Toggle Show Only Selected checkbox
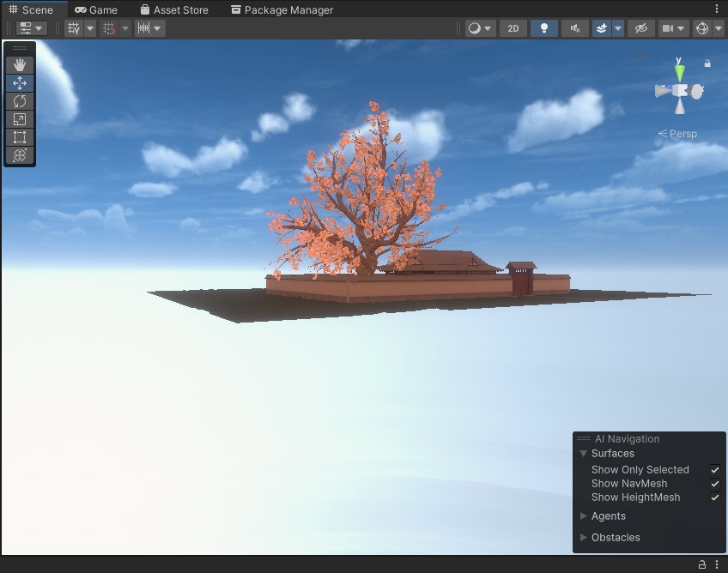The height and width of the screenshot is (573, 728). (715, 470)
